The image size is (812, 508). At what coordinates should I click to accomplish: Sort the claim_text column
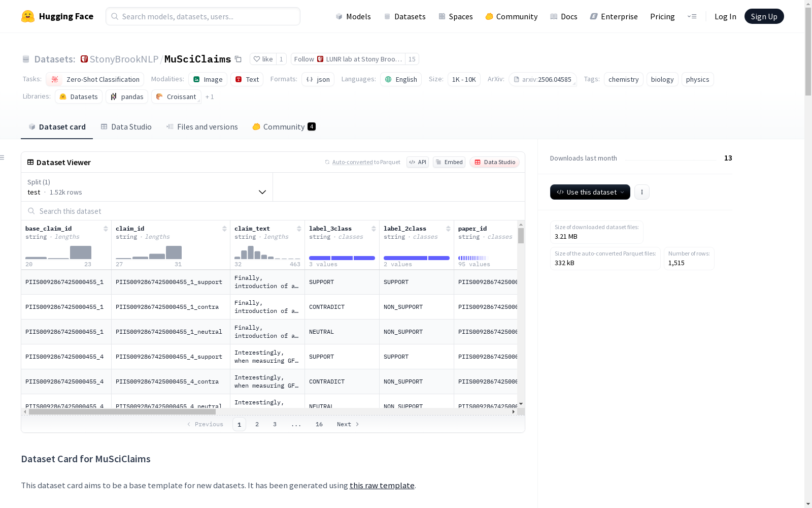pyautogui.click(x=299, y=229)
